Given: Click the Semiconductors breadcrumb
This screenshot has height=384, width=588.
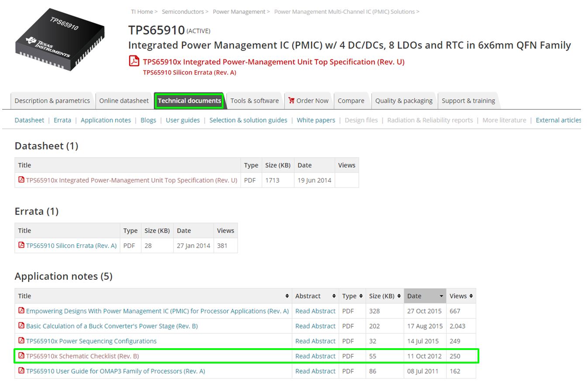Looking at the screenshot, I should [x=183, y=12].
